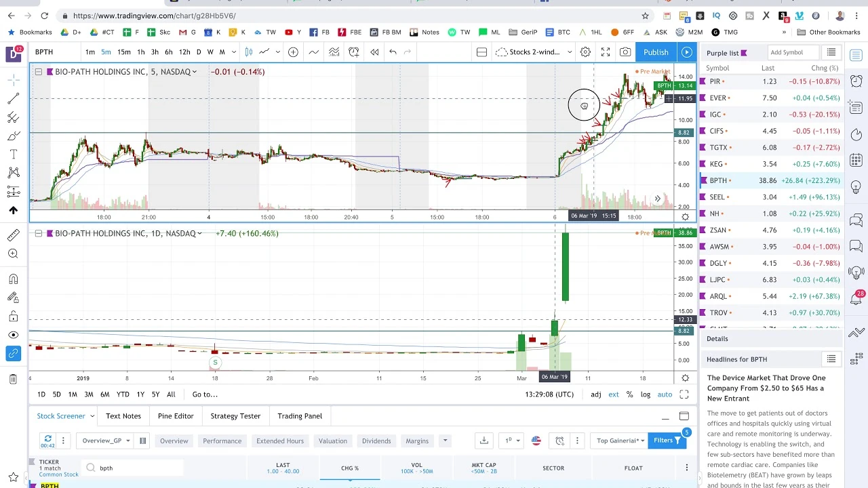The width and height of the screenshot is (868, 488).
Task: Collapse the daily BIO-PATH chart legend
Action: (39, 233)
